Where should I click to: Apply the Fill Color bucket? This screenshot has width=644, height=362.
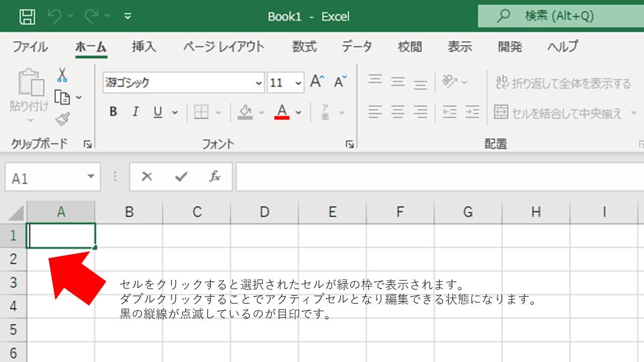tap(245, 112)
